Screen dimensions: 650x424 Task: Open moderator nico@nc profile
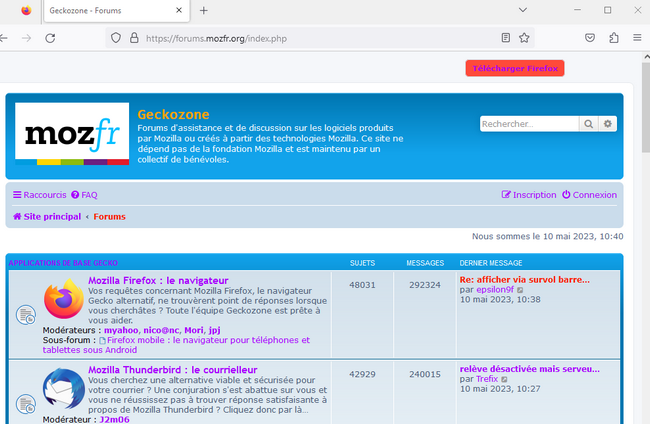[161, 330]
